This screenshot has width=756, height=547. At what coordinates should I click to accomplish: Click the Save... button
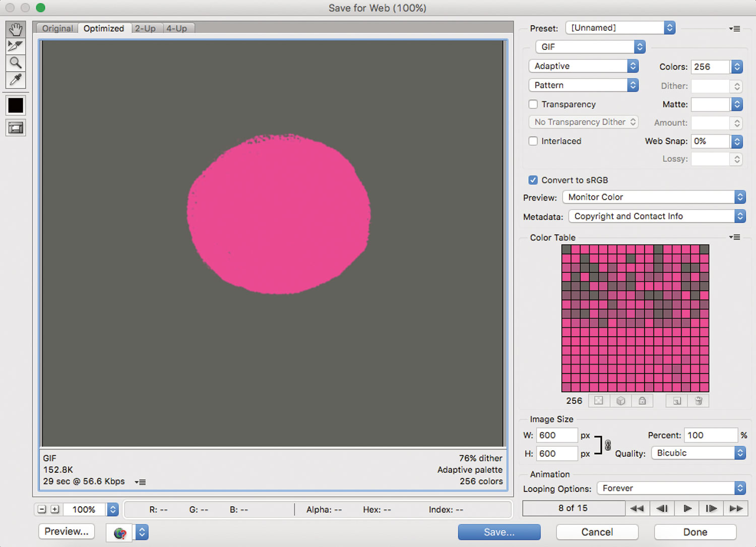499,532
